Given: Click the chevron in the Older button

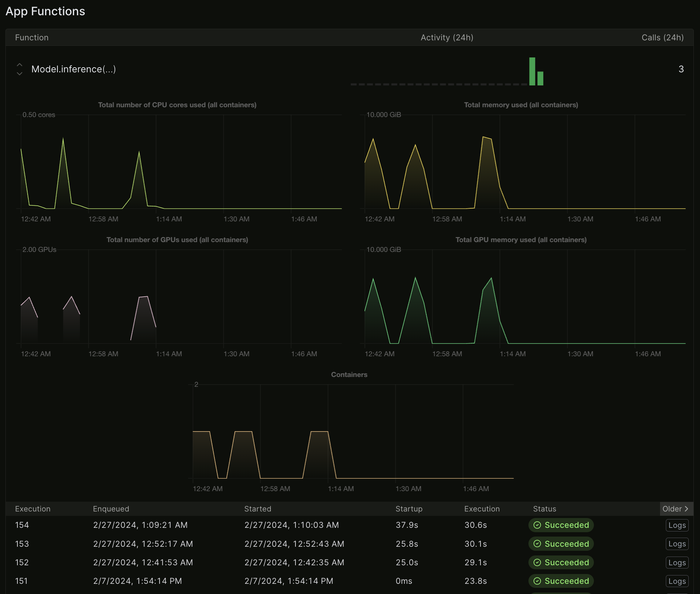Looking at the screenshot, I should (x=686, y=509).
